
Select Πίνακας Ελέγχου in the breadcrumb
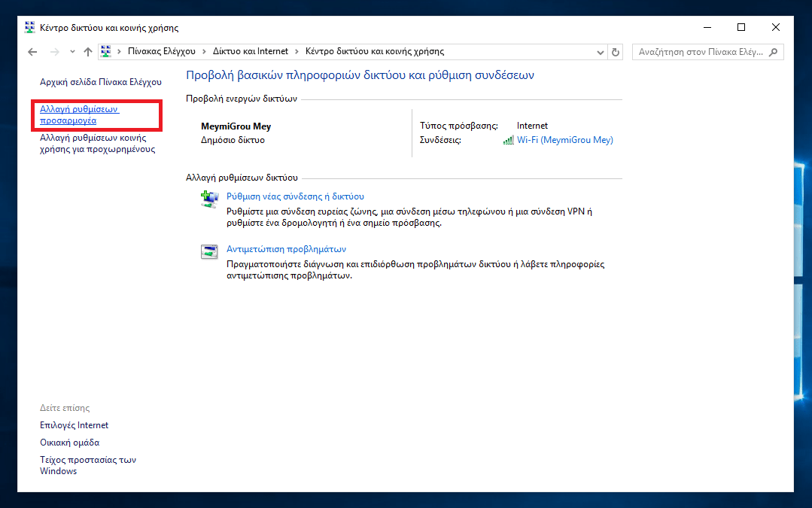pos(161,52)
